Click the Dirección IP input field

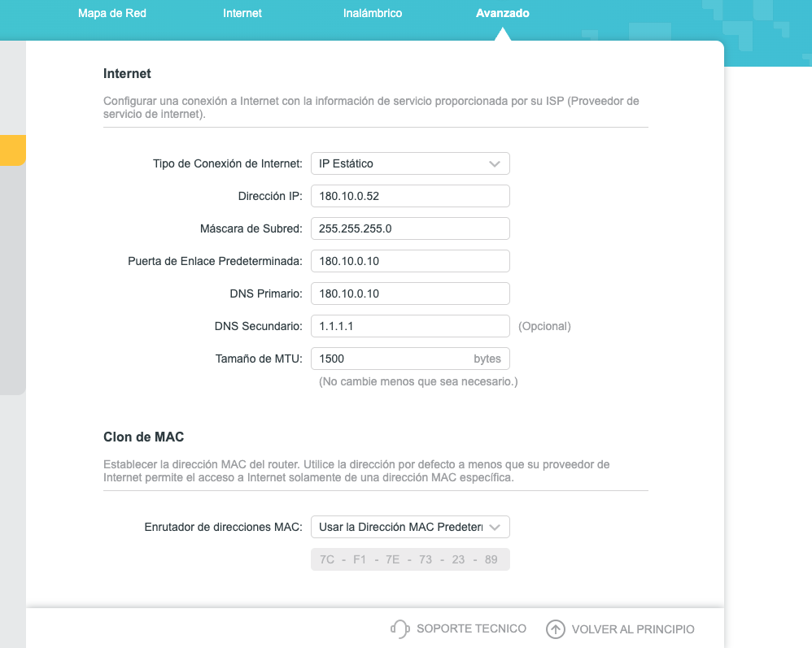(x=410, y=196)
